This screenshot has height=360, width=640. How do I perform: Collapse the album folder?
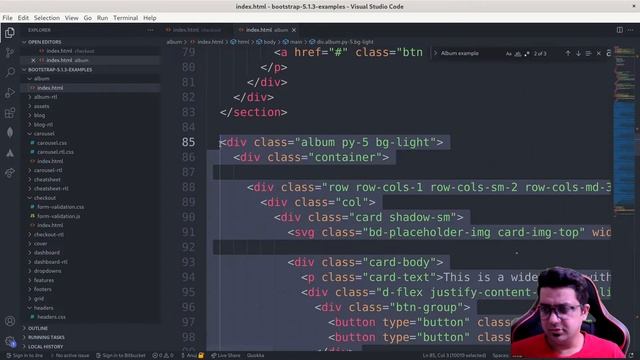point(41,79)
